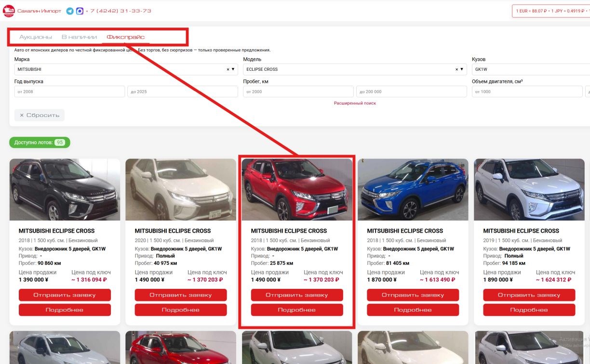
Task: Open the black Eclipse Cross photo, 90 860 км
Action: [65, 190]
